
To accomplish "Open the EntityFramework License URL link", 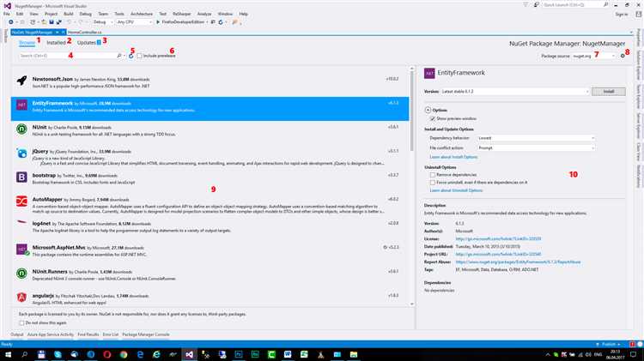I will click(498, 238).
